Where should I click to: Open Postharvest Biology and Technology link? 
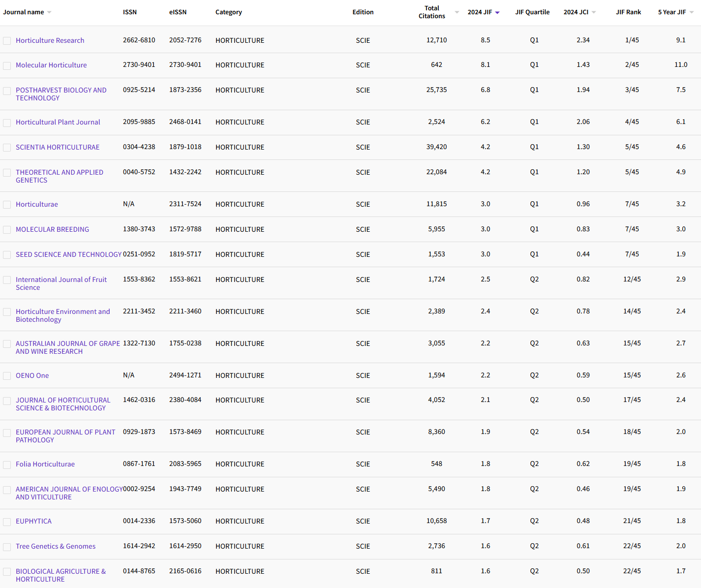61,94
